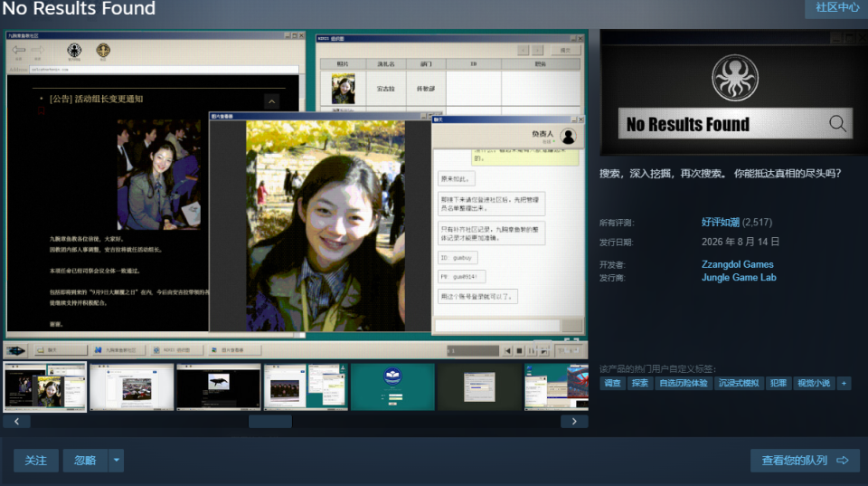Screen dimensions: 868x486
Task: Open the Jungle Game Lab publisher link
Action: [x=739, y=278]
